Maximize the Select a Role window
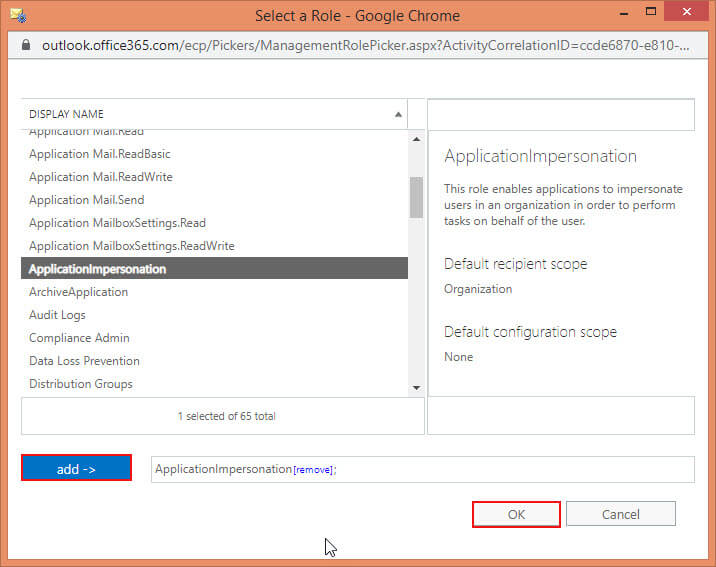Image resolution: width=716 pixels, height=567 pixels. pyautogui.click(x=651, y=11)
